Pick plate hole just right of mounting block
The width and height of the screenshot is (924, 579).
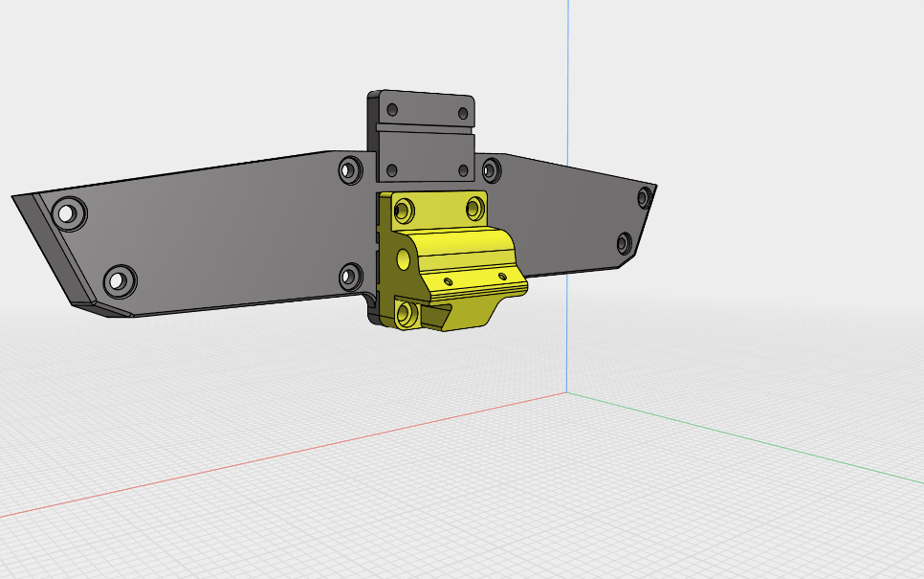[x=491, y=171]
